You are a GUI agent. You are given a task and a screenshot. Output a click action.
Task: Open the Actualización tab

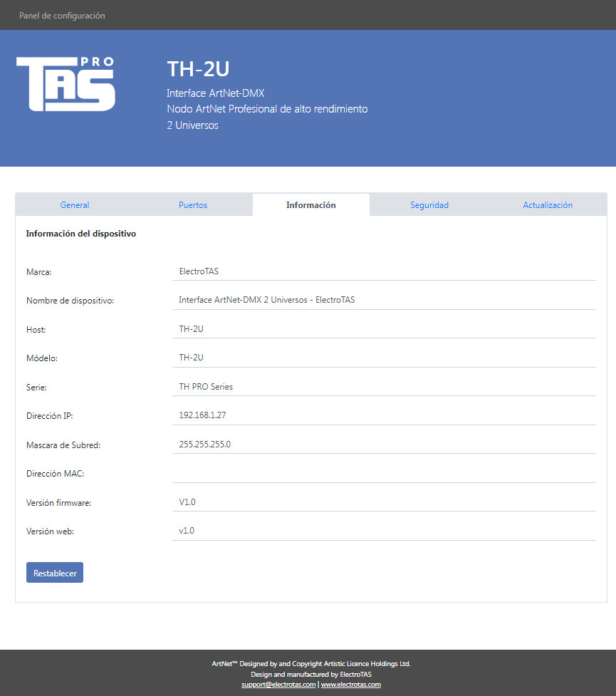pos(548,205)
